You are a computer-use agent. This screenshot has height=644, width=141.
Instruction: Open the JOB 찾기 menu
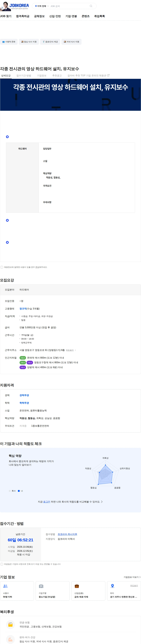[6, 16]
